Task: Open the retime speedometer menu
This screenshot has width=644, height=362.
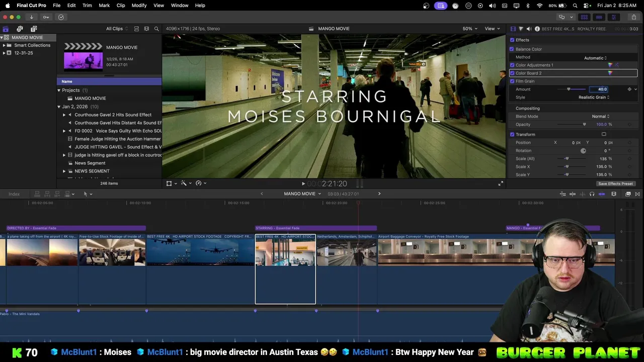Action: [x=200, y=184]
